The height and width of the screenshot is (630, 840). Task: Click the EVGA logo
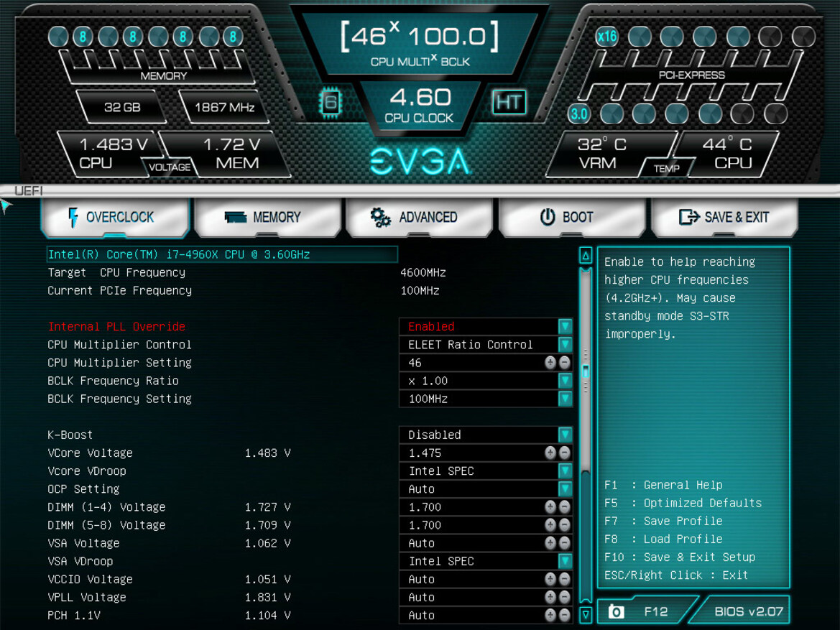point(420,161)
